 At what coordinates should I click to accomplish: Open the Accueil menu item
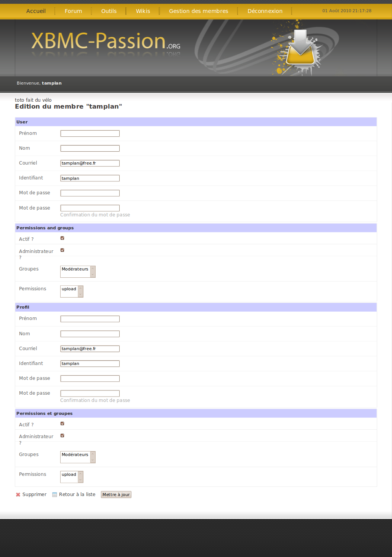pos(36,11)
